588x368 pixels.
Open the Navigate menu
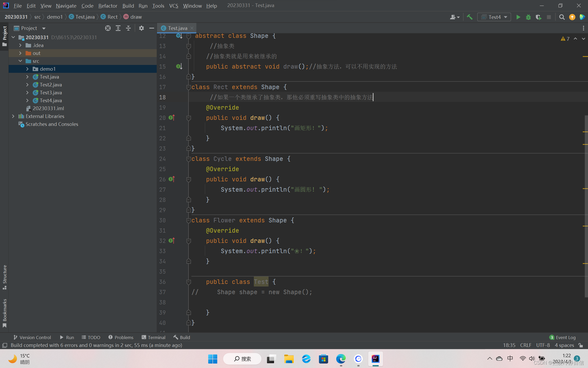[x=66, y=6]
